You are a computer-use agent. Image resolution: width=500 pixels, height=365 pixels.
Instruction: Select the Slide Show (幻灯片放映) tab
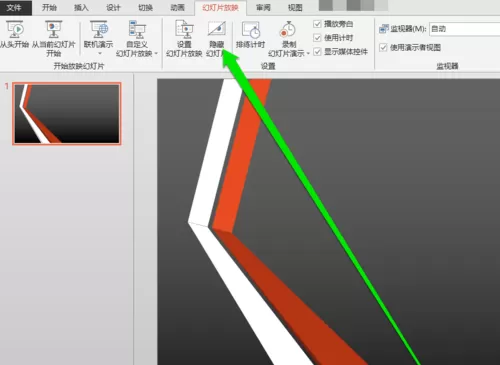pyautogui.click(x=220, y=8)
